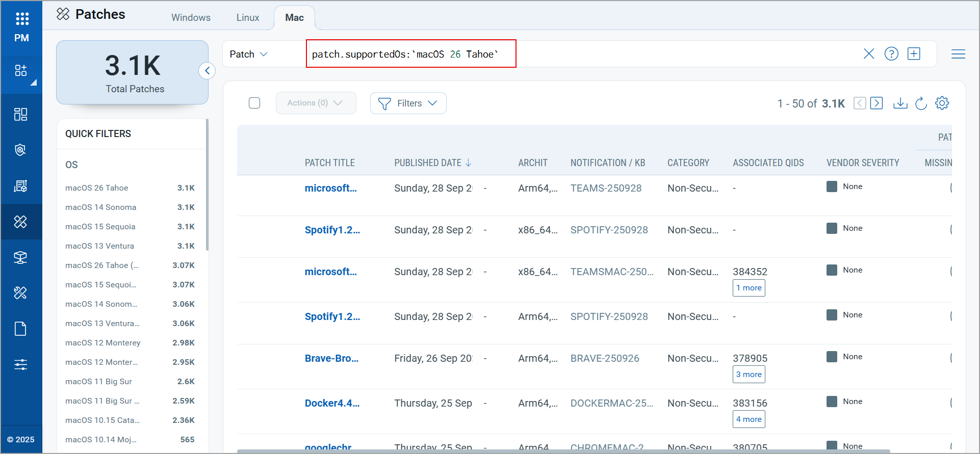Switch to the Windows tab
Image resolution: width=980 pixels, height=454 pixels.
click(x=191, y=18)
